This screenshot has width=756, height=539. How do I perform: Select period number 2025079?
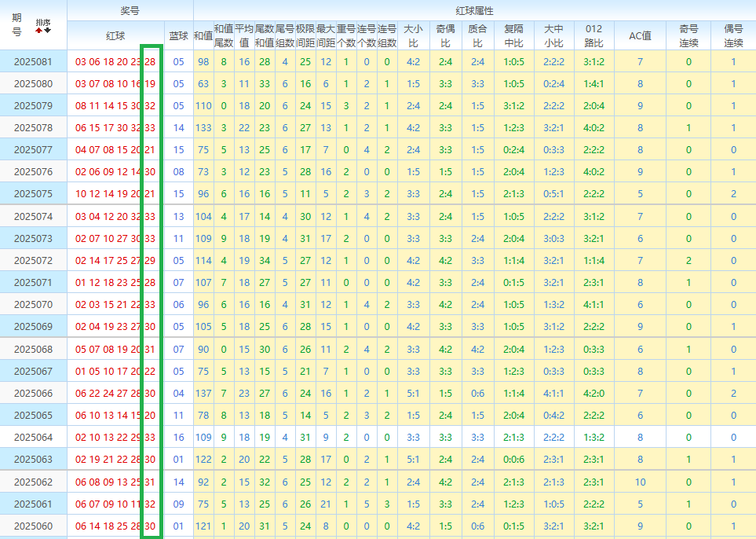(33, 105)
